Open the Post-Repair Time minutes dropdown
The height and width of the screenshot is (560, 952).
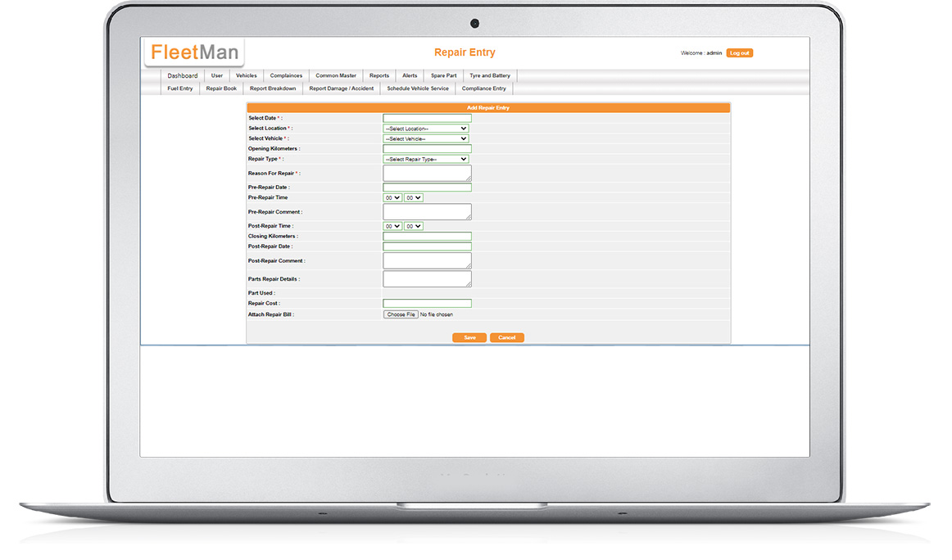[x=414, y=226]
